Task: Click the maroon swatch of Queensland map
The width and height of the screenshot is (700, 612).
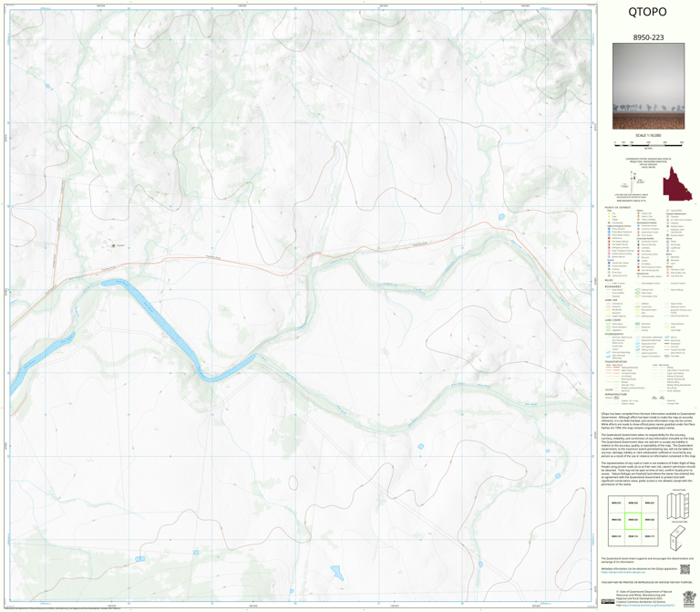Action: [677, 184]
